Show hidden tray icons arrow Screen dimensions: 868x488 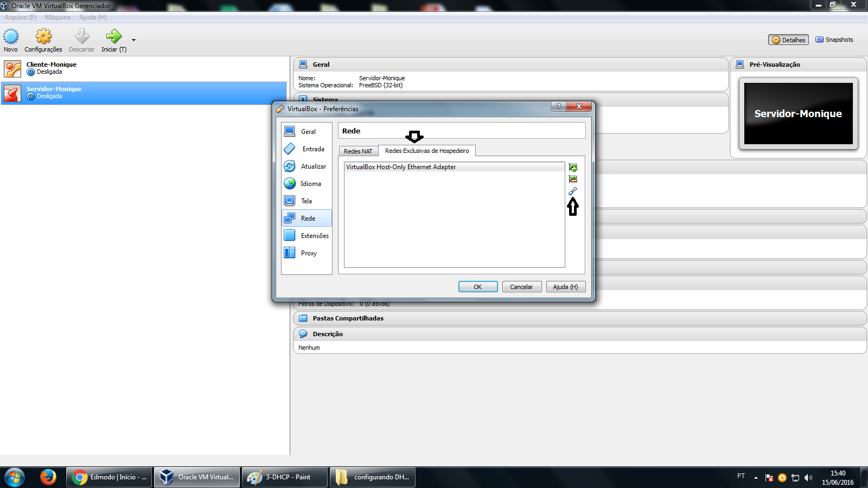pos(756,478)
